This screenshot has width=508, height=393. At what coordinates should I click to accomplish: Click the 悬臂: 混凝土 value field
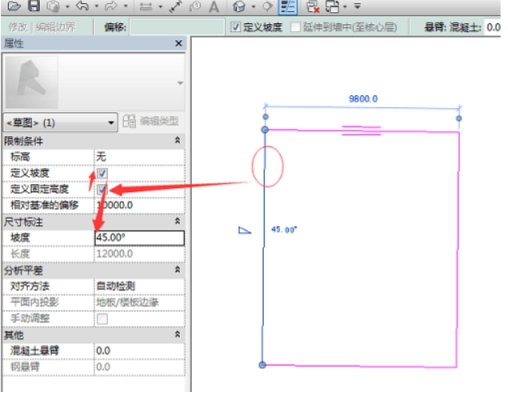click(x=493, y=27)
